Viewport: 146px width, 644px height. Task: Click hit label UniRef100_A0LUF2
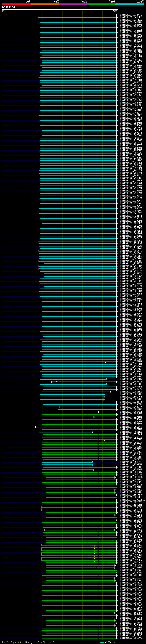(131, 515)
